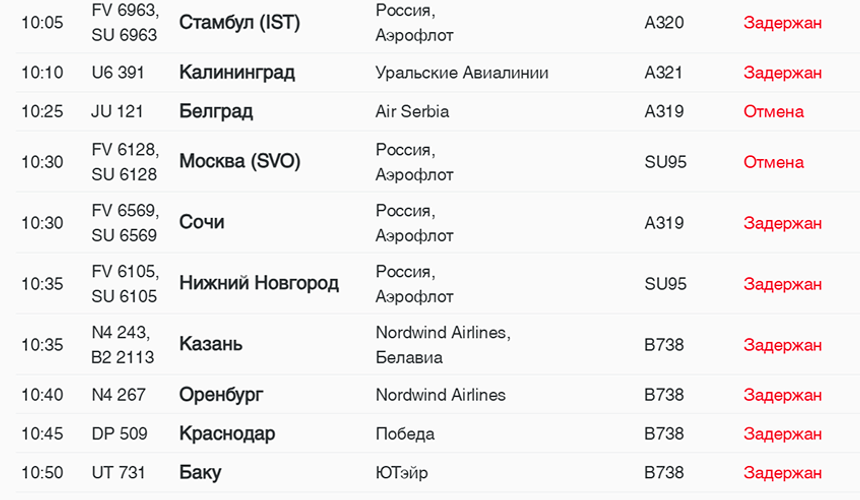860x500 pixels.
Task: Open the Москва (SVO) flight
Action: click(239, 162)
